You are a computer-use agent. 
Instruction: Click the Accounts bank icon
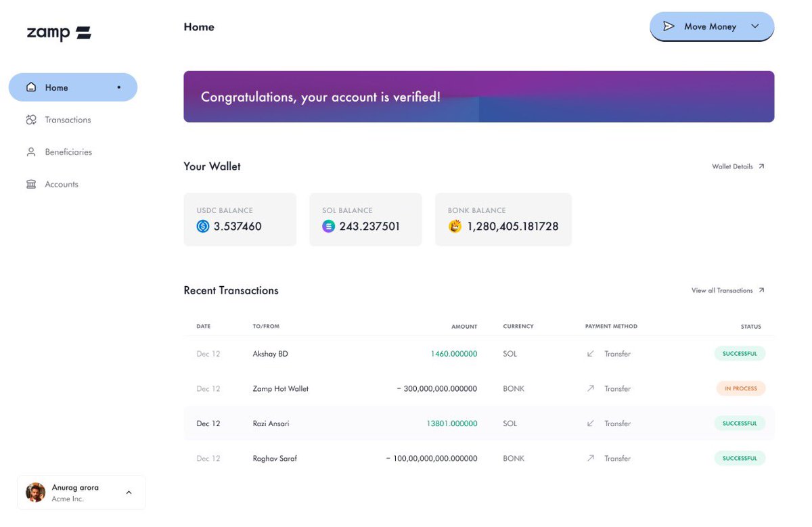point(31,184)
